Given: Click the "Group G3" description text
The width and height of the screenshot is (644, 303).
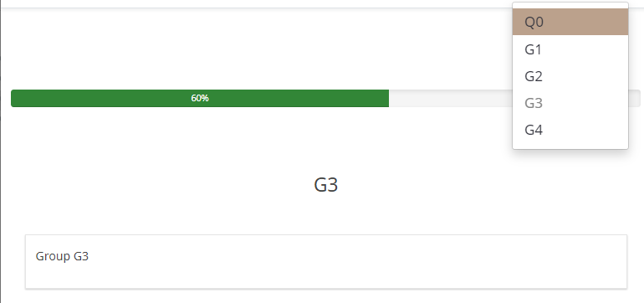Looking at the screenshot, I should click(x=62, y=256).
